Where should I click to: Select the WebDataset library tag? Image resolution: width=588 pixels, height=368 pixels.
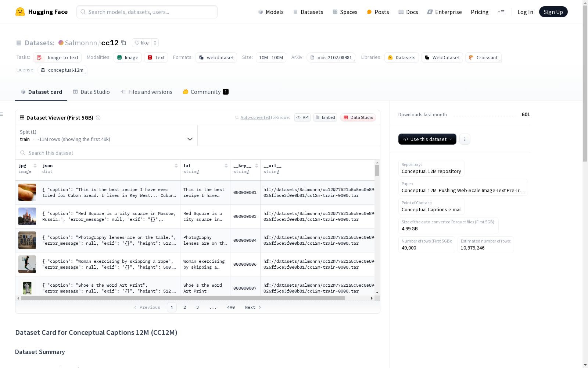click(x=442, y=57)
